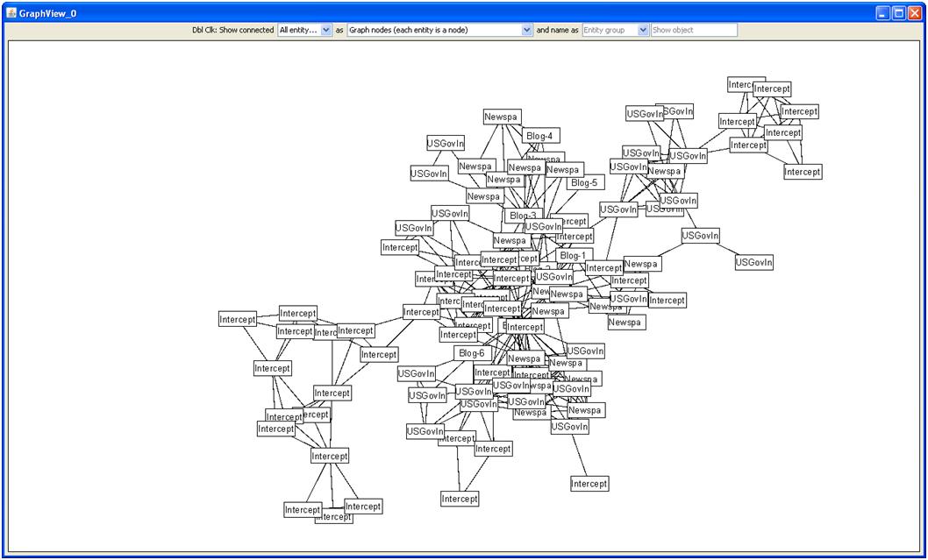This screenshot has width=928, height=560.
Task: Click the "Show object" input field
Action: [694, 30]
